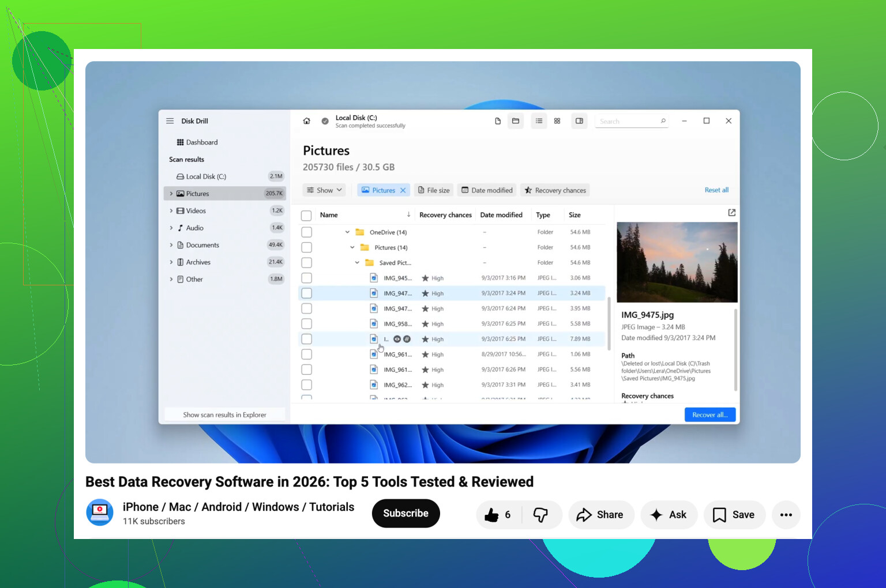Open File size filter
Image resolution: width=886 pixels, height=588 pixels.
pos(434,190)
